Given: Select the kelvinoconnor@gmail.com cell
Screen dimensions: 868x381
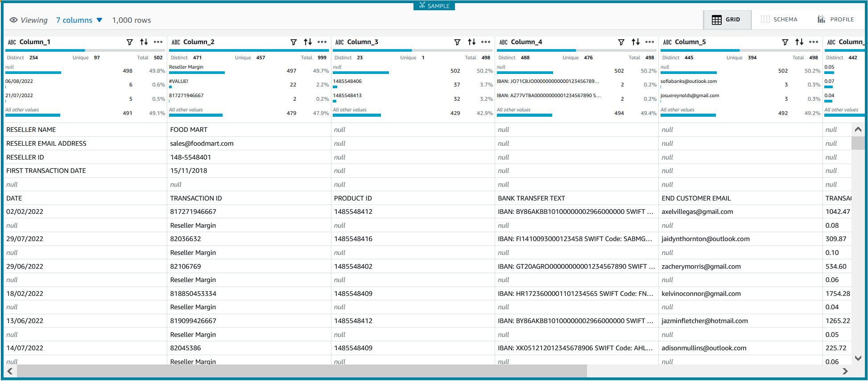Looking at the screenshot, I should 741,294.
